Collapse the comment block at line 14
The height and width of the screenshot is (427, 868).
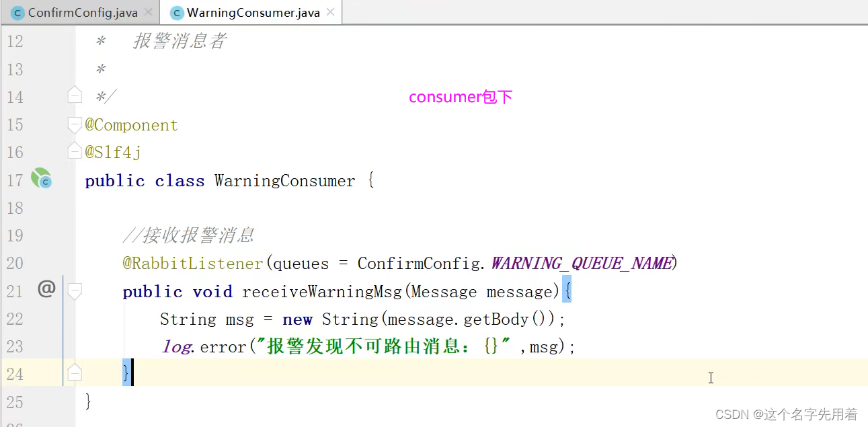(75, 95)
